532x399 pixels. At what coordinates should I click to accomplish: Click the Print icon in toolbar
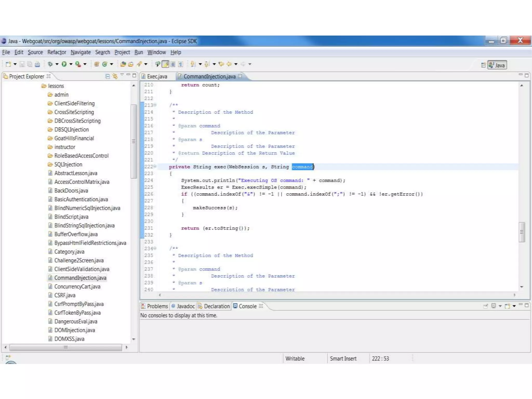coord(37,64)
